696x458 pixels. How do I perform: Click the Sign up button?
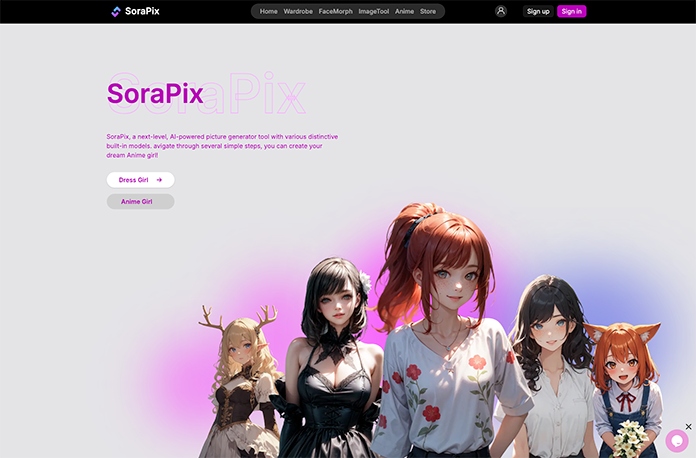point(538,12)
